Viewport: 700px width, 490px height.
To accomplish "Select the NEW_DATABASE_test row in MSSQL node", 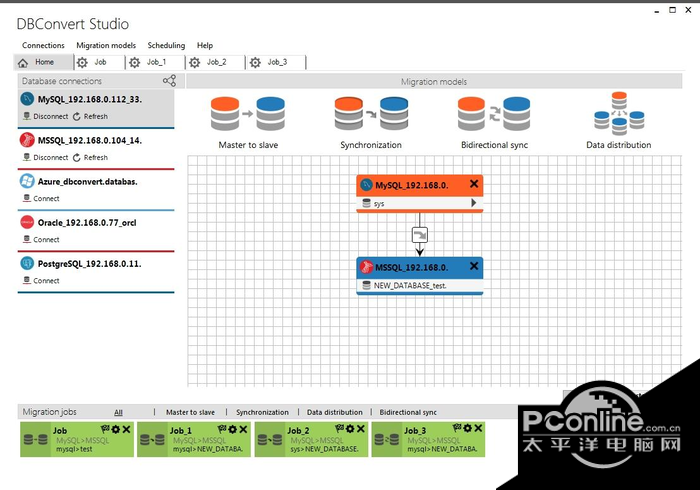I will 420,286.
